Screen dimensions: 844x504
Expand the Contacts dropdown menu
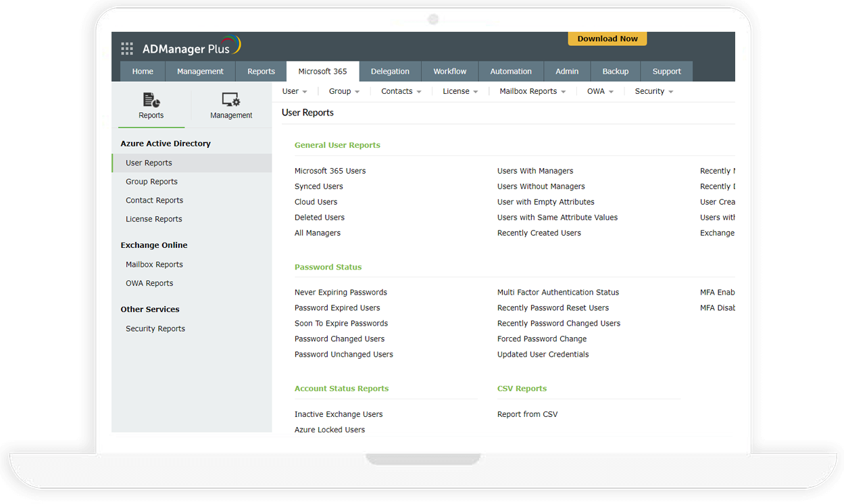pyautogui.click(x=401, y=91)
